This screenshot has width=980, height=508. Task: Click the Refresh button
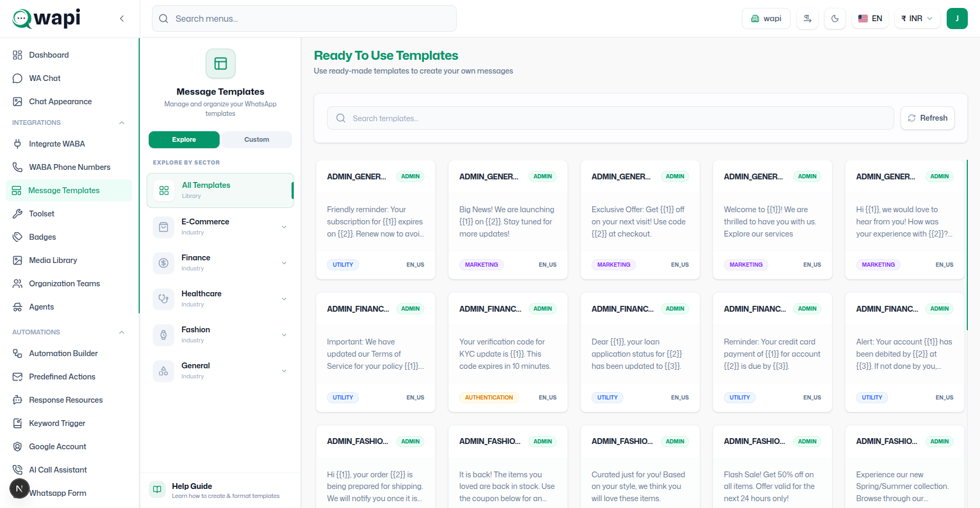[x=928, y=118]
